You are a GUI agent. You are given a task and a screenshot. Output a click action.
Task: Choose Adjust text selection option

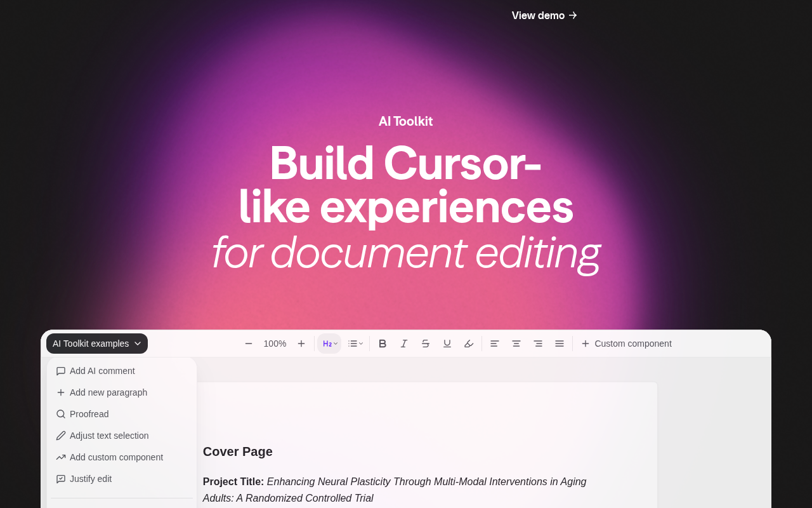click(x=122, y=436)
